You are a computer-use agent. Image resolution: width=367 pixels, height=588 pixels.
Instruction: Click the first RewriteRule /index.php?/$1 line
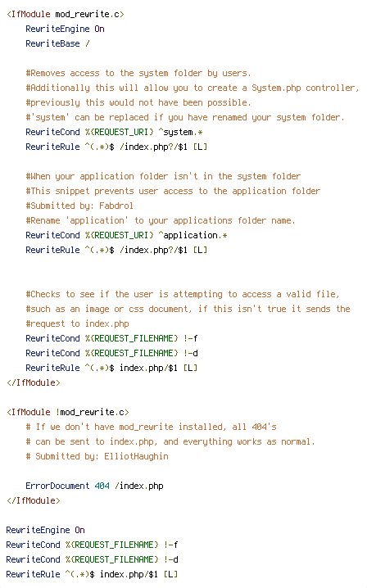pyautogui.click(x=116, y=147)
